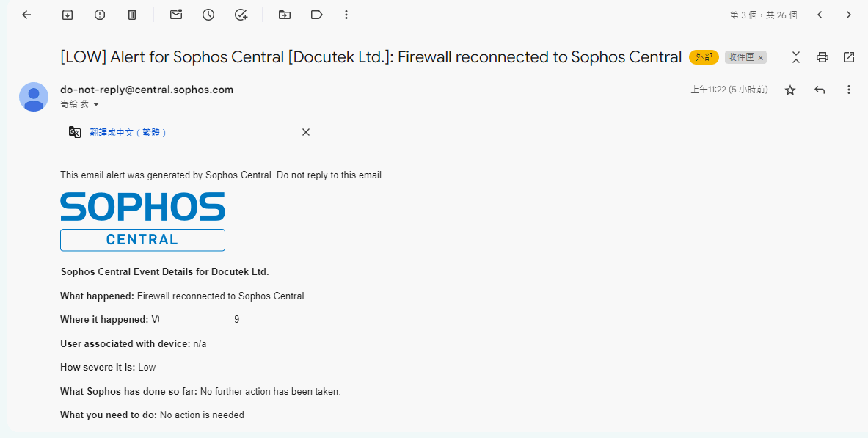
Task: Expand recipient details dropdown arrow
Action: pos(96,105)
